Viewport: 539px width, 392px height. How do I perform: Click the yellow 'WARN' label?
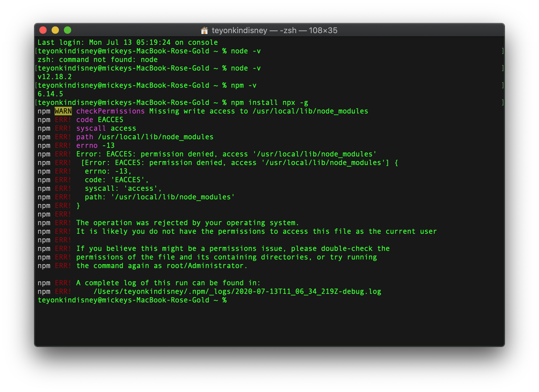[63, 111]
